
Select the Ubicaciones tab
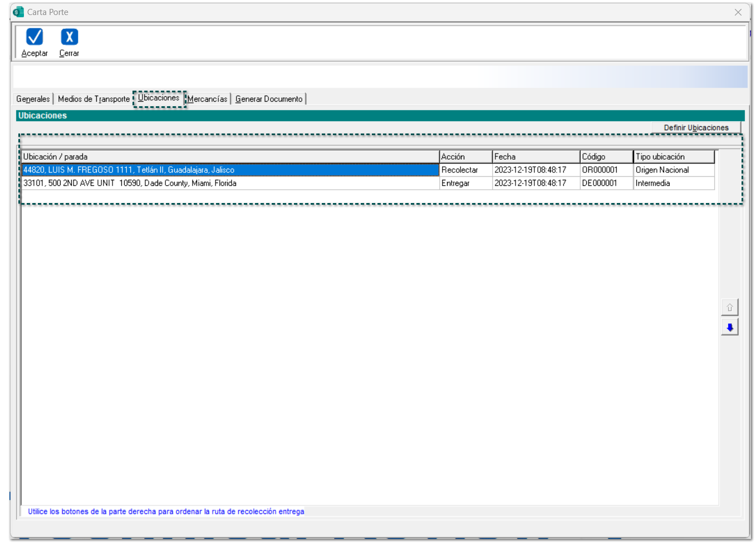(159, 98)
